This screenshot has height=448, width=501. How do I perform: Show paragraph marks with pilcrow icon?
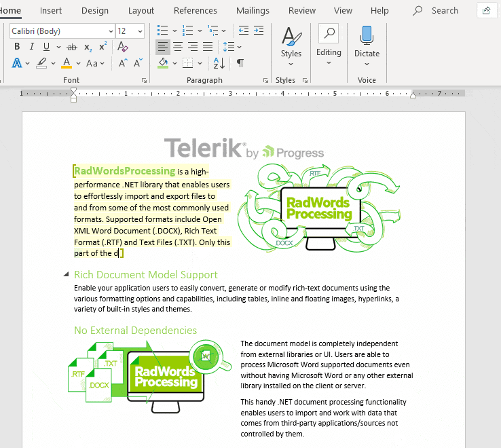click(240, 63)
